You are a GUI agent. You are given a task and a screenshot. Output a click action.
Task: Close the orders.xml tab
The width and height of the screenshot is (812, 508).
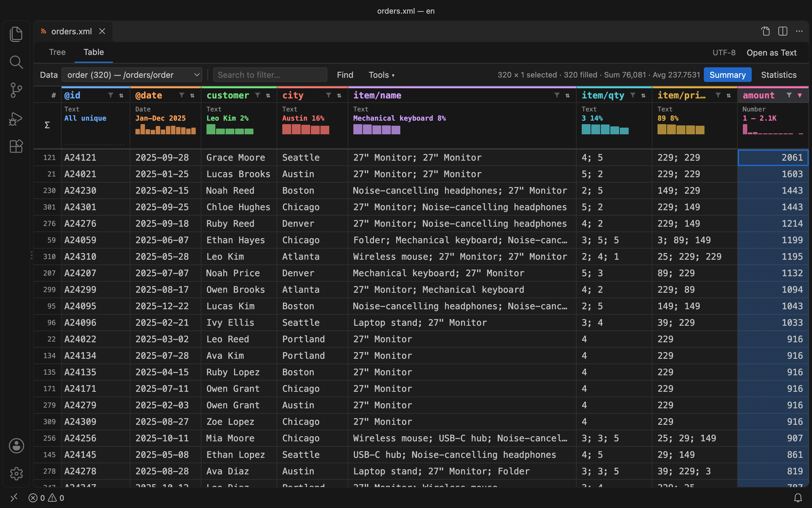pos(102,31)
